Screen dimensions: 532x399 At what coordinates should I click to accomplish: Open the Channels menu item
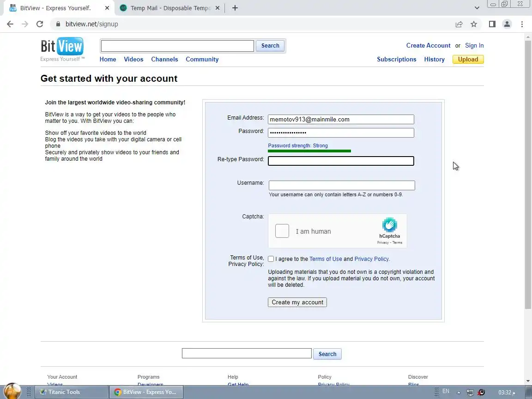[164, 60]
